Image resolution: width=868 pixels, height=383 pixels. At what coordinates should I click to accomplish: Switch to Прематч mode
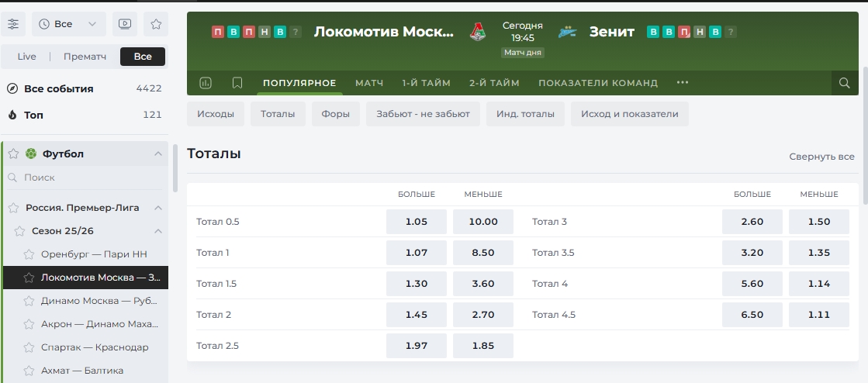(x=85, y=57)
